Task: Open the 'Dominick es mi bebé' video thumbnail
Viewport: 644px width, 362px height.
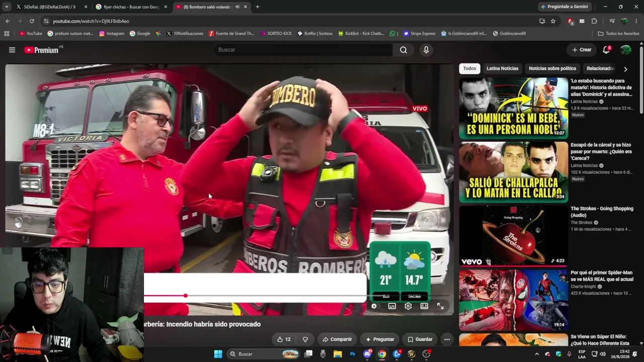Action: (x=513, y=108)
